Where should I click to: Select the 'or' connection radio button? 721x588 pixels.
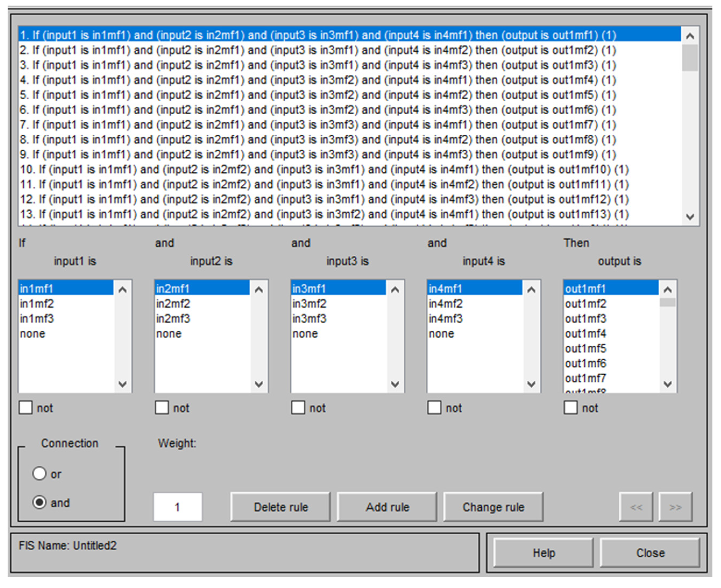[x=39, y=473]
